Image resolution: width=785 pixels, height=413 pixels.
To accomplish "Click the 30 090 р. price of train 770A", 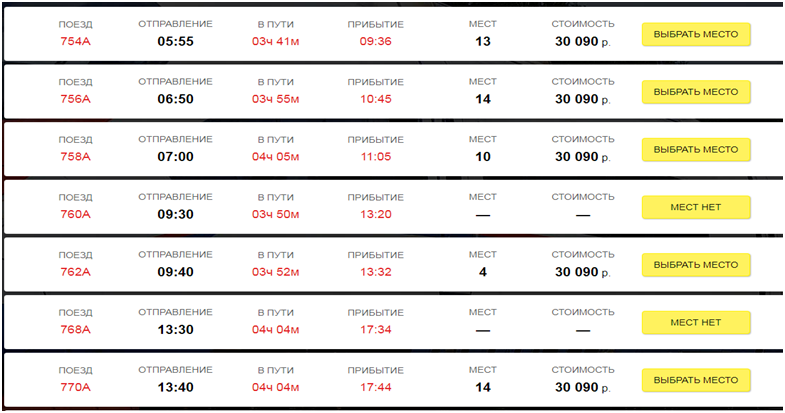I will pos(582,387).
